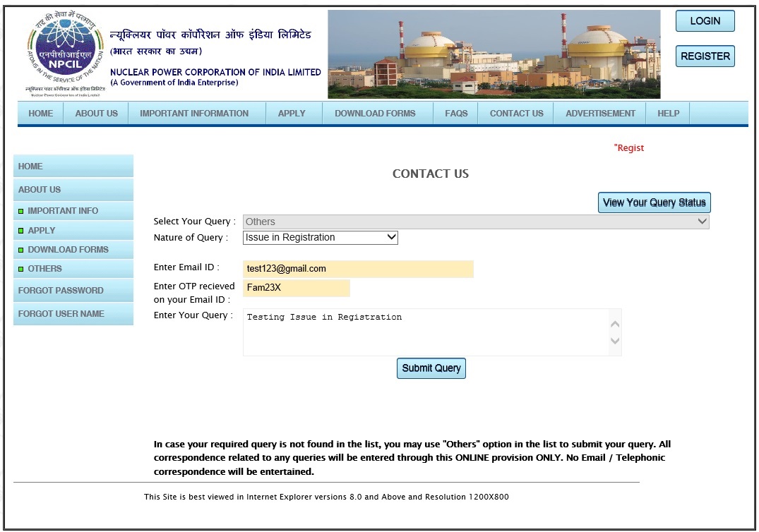This screenshot has height=532, width=759.
Task: Click the "NUCLEAR POWER CORPORATION OF INDIA LIMITED" title
Action: tap(215, 72)
